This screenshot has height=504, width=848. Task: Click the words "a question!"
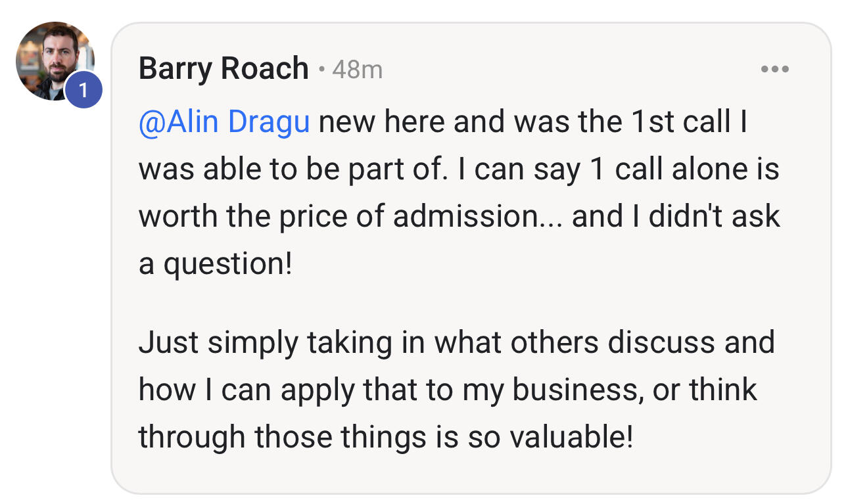pyautogui.click(x=215, y=263)
